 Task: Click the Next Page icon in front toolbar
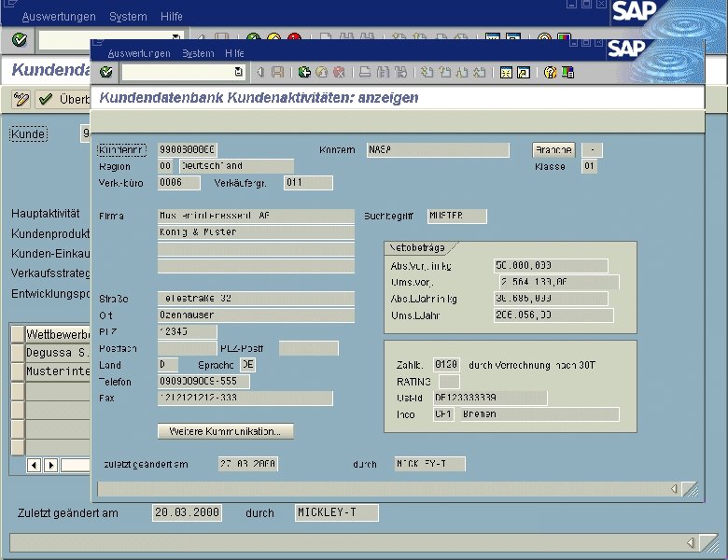pyautogui.click(x=462, y=72)
